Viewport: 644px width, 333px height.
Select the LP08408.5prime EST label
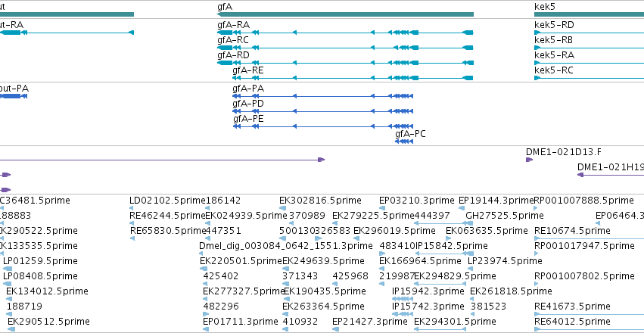[40, 276]
